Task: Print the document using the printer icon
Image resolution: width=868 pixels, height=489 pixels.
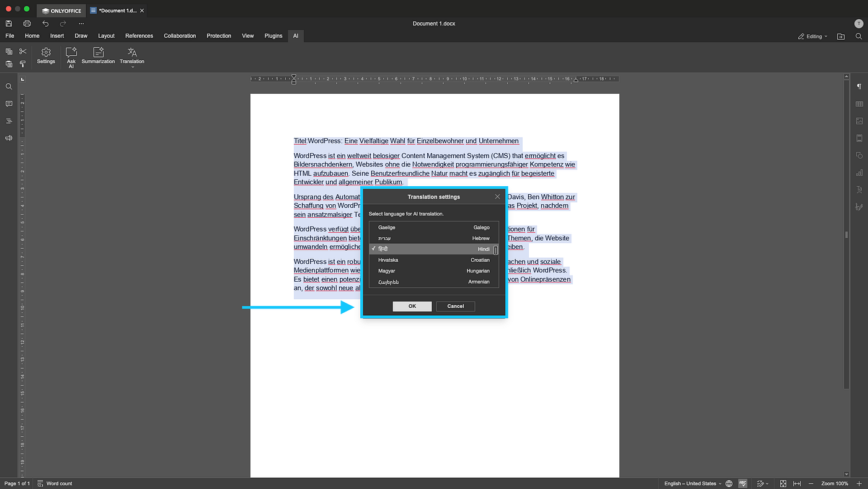Action: tap(27, 24)
